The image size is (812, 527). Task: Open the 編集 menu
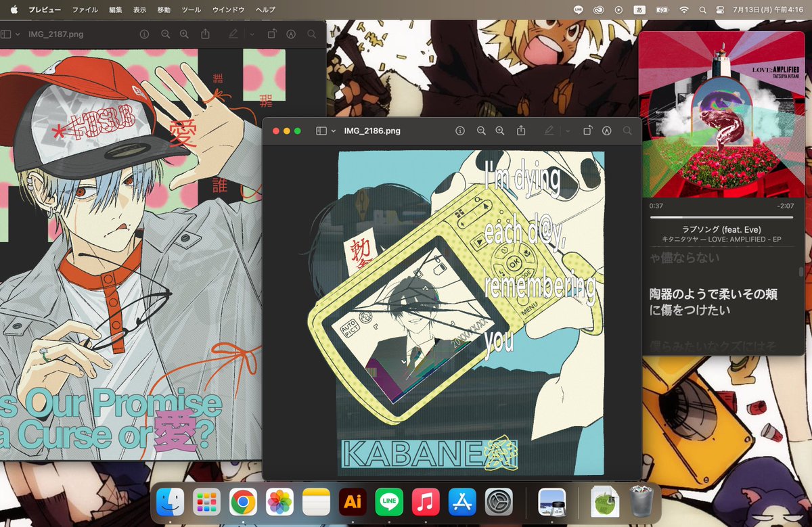coord(116,9)
